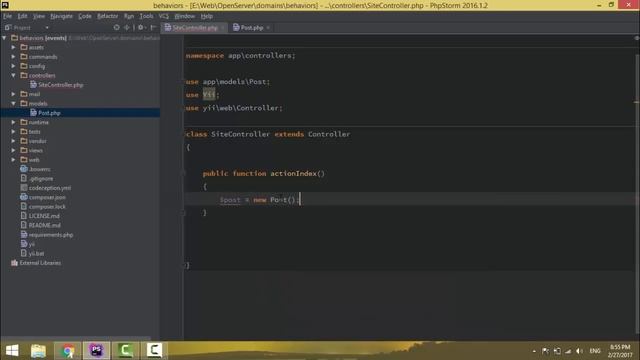Click the SiteController class name
640x360 pixels.
[x=240, y=134]
